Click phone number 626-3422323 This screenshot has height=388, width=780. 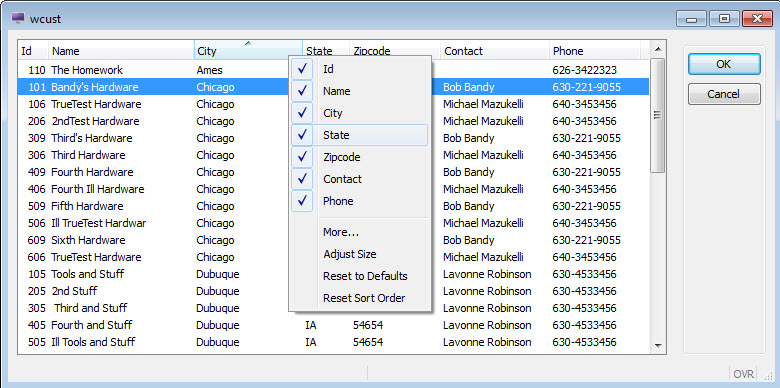coord(585,70)
